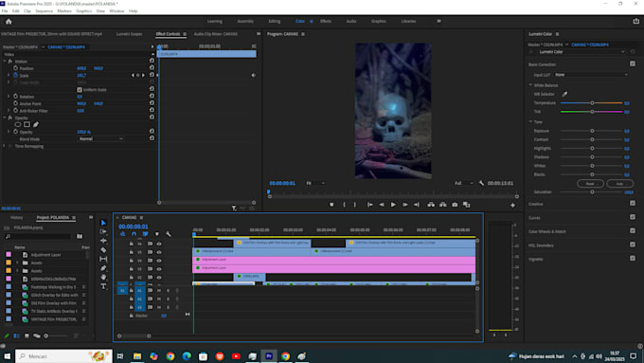Adjust the Temperature slider handle
644x363 pixels.
point(592,102)
